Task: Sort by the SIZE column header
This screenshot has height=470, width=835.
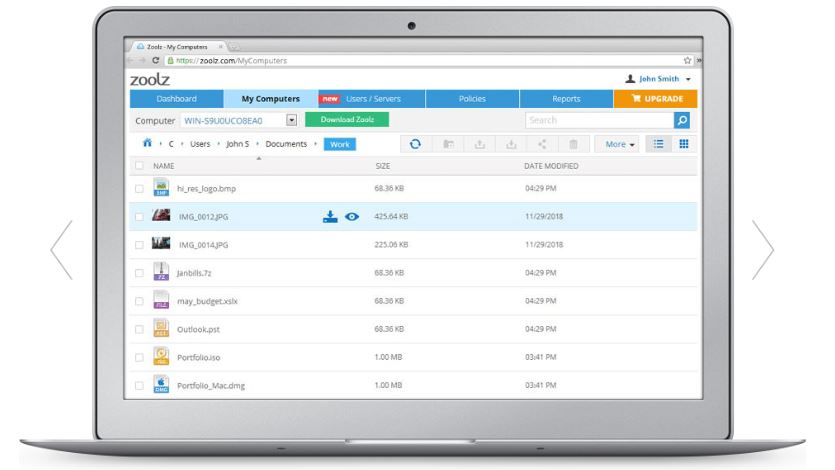Action: pos(383,166)
